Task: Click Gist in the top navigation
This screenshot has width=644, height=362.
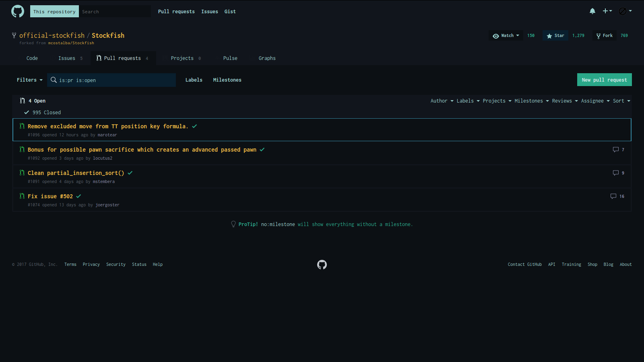Action: 230,12
